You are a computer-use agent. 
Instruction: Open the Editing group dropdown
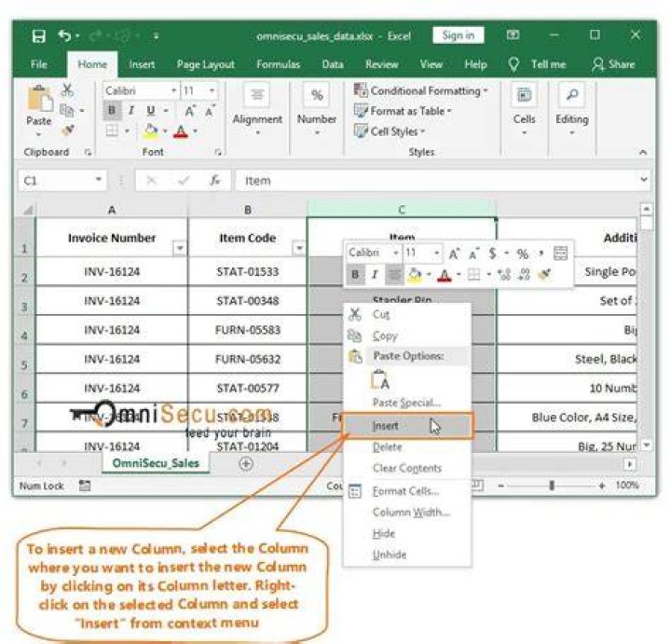pos(571,132)
